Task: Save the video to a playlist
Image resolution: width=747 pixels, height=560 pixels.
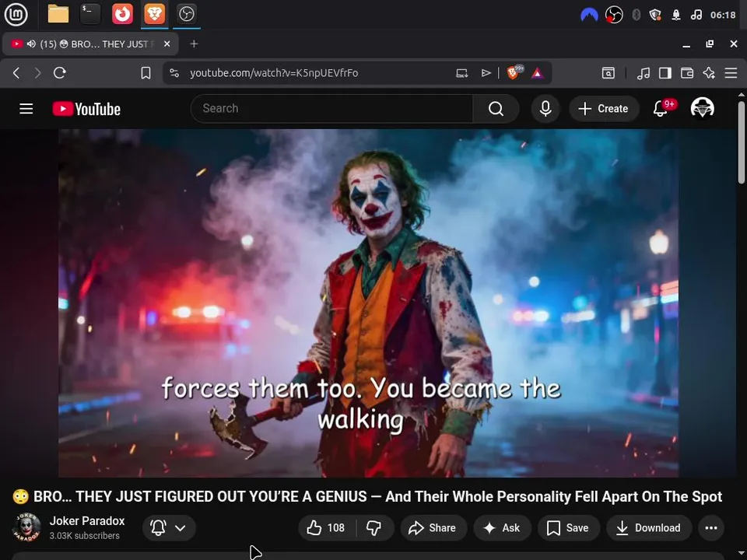Action: tap(568, 527)
